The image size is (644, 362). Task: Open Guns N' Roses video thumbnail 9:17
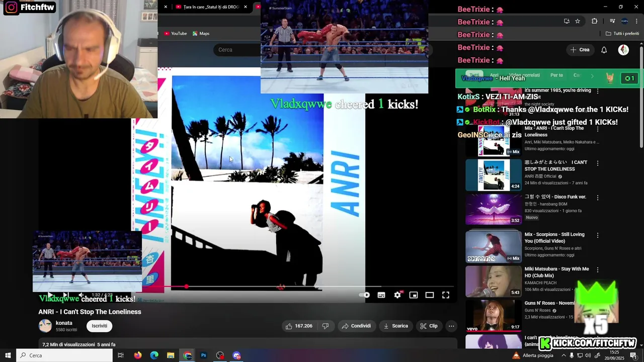(494, 316)
